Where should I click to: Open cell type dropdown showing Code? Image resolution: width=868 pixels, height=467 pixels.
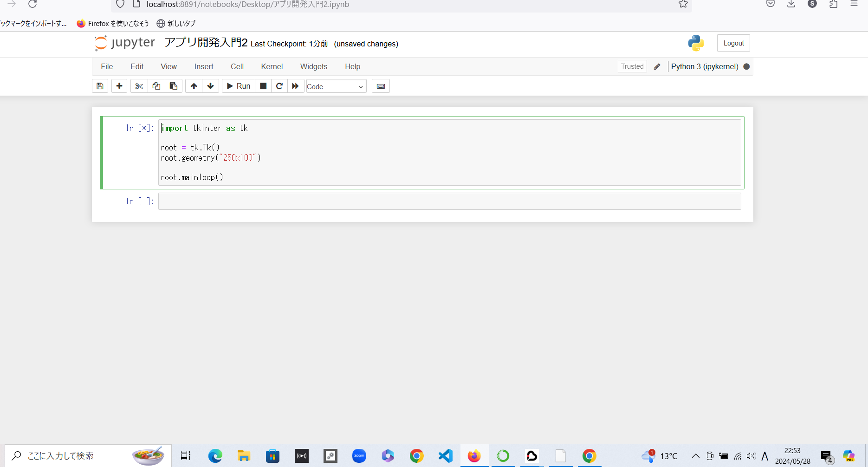[x=336, y=86]
